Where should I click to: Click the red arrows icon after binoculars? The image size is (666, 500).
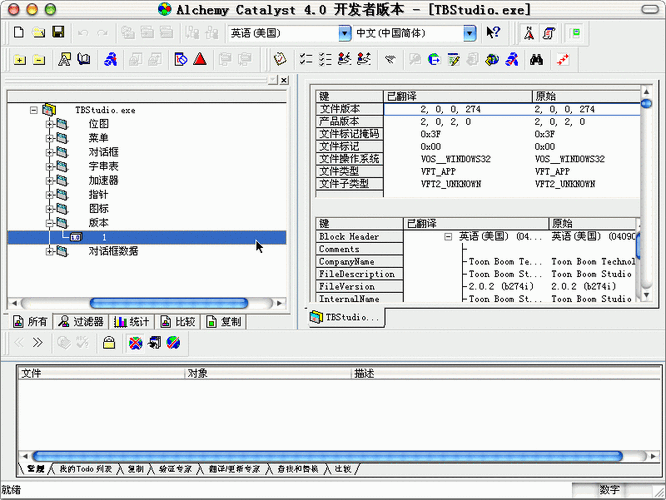(563, 59)
